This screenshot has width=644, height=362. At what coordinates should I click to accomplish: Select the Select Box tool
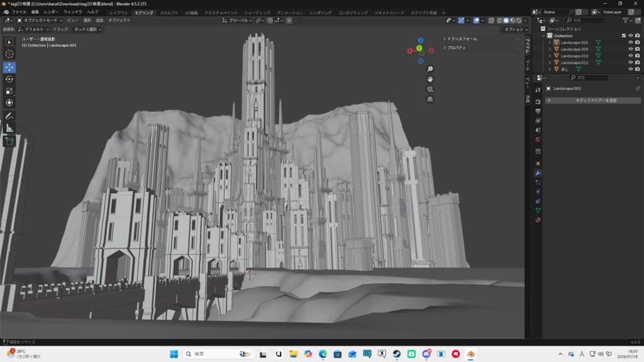[x=9, y=42]
